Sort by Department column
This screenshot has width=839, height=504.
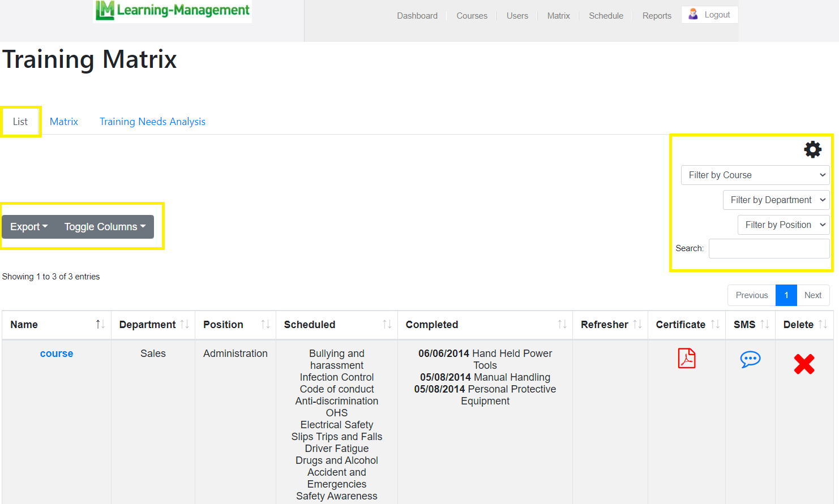tap(184, 324)
